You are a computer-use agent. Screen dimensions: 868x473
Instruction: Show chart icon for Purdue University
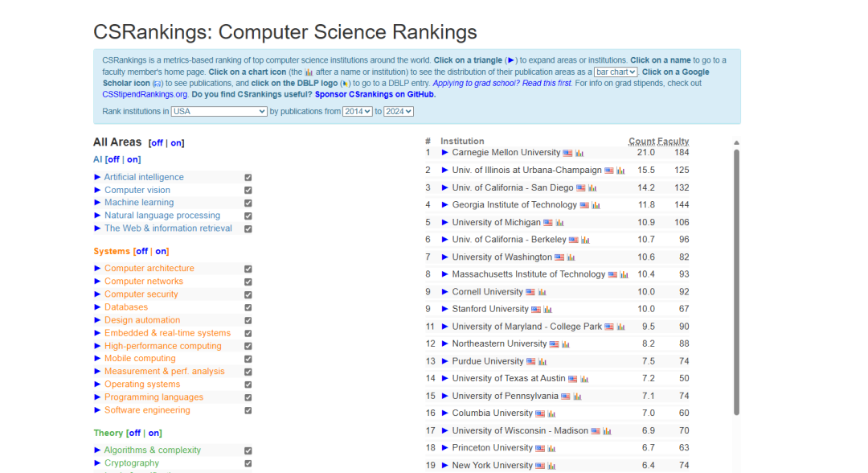pyautogui.click(x=542, y=362)
